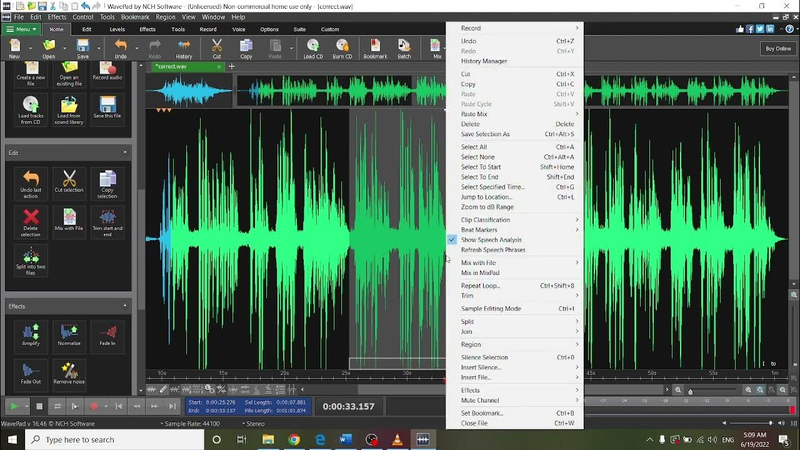This screenshot has width=800, height=450.
Task: Click the Buy Online button
Action: click(x=778, y=48)
